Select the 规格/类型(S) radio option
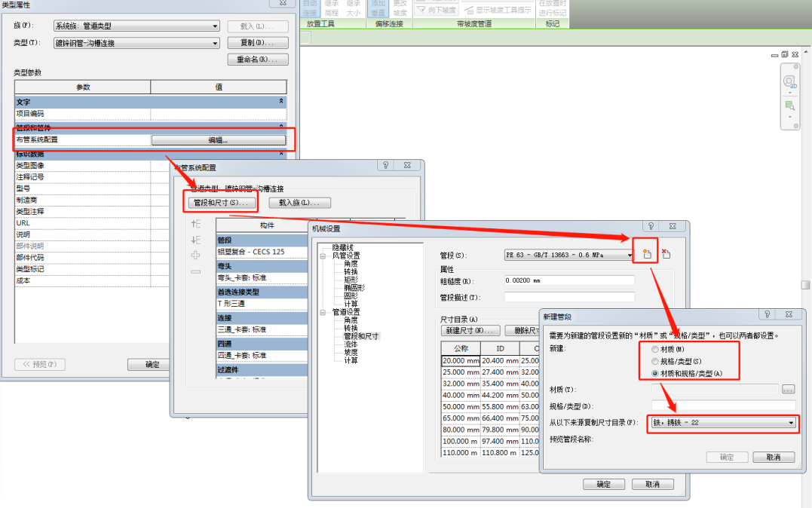The width and height of the screenshot is (812, 508). [676, 361]
